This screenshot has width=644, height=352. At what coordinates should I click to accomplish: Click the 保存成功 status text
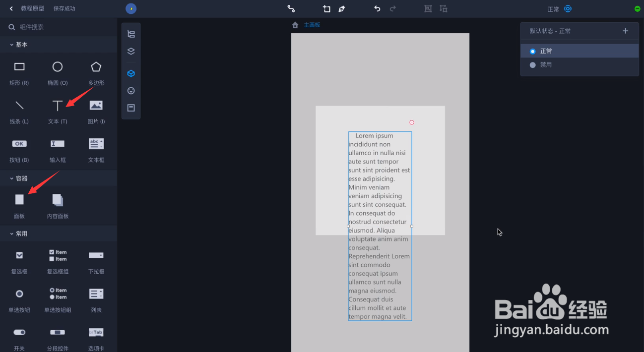[x=64, y=9]
